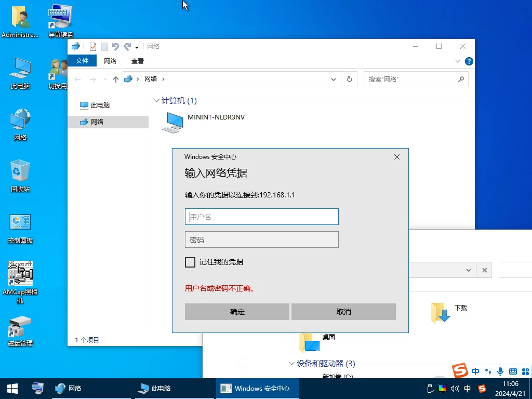The image size is (532, 399).
Task: Click the chevron after 网络 in address path
Action: pyautogui.click(x=163, y=79)
